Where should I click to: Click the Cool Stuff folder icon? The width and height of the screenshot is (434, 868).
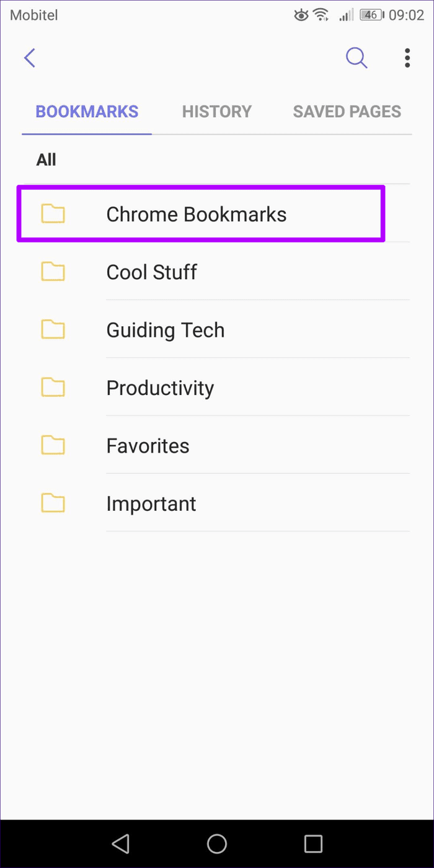(53, 272)
